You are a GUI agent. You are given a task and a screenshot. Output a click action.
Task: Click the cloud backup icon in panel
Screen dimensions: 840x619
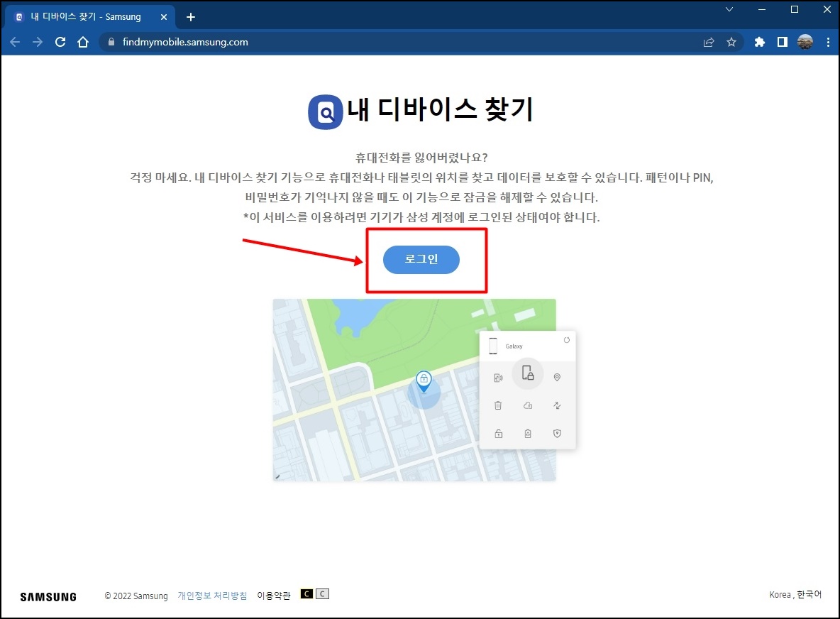click(528, 406)
